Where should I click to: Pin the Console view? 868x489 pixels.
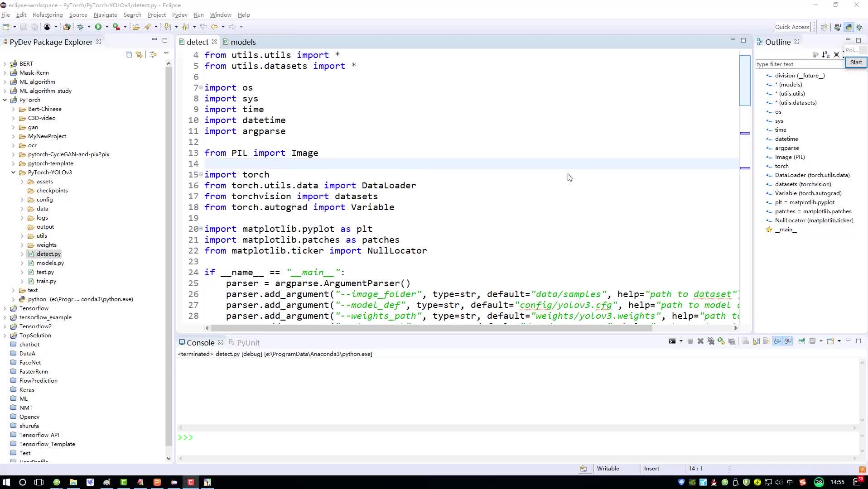pyautogui.click(x=801, y=341)
